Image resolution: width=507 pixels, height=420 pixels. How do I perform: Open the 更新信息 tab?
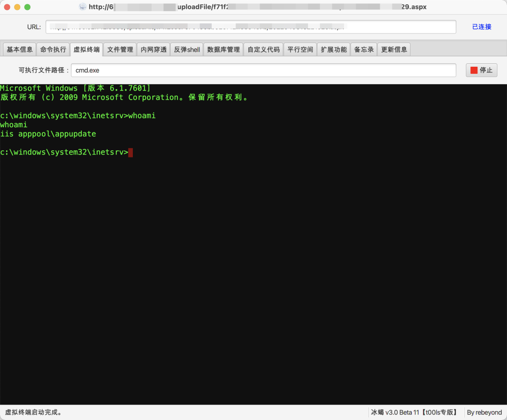(394, 49)
